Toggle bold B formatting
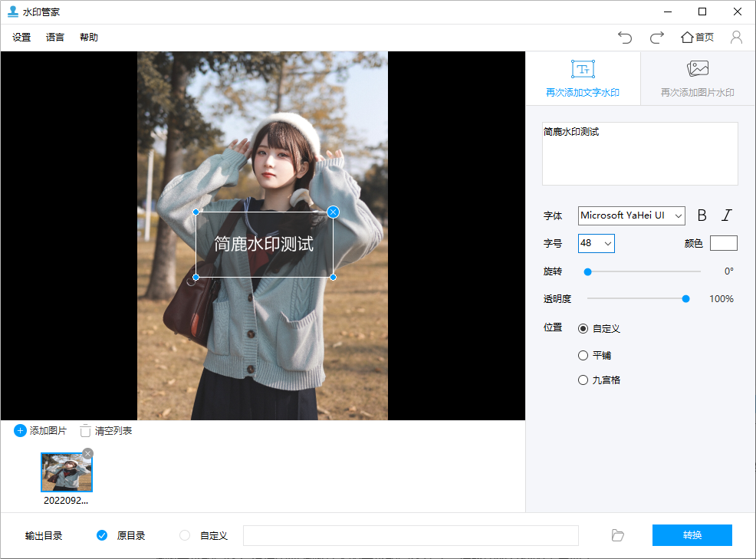 [702, 215]
